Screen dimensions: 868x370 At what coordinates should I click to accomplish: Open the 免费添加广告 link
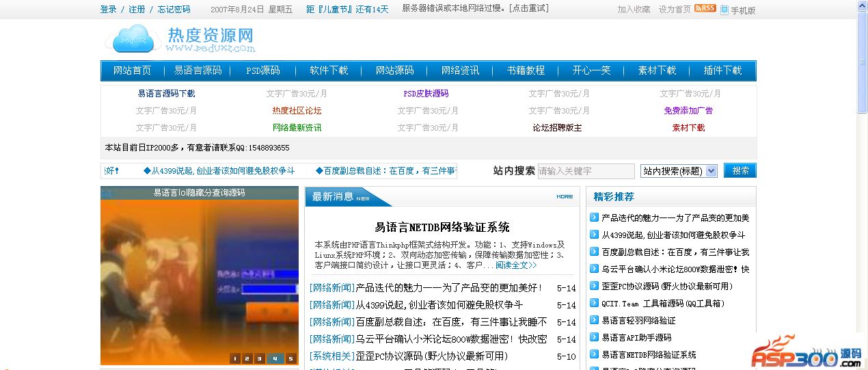coord(688,111)
